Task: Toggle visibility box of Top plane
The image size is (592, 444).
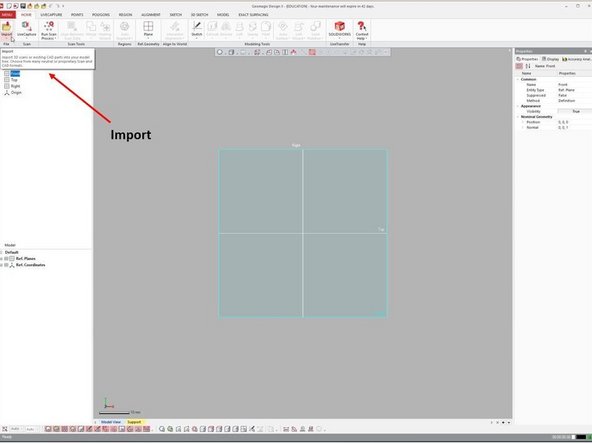Action: click(x=7, y=80)
